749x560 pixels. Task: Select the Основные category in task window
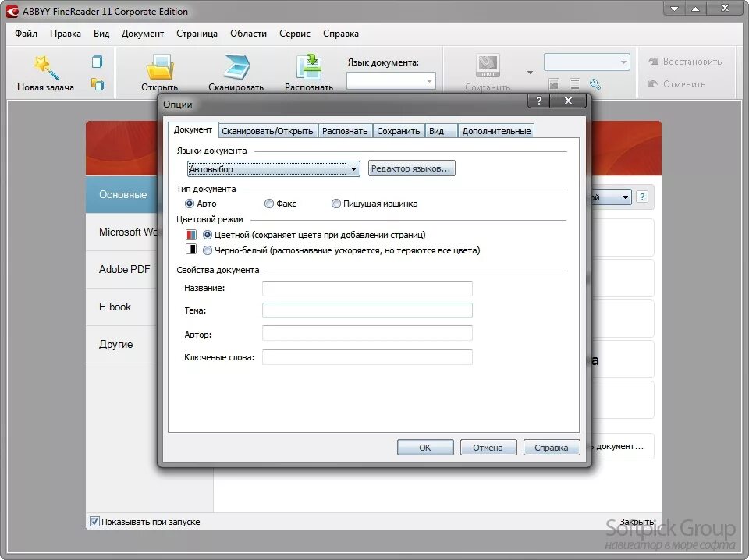coord(122,194)
